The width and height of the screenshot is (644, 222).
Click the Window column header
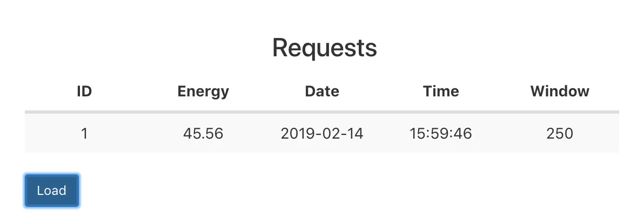[560, 92]
